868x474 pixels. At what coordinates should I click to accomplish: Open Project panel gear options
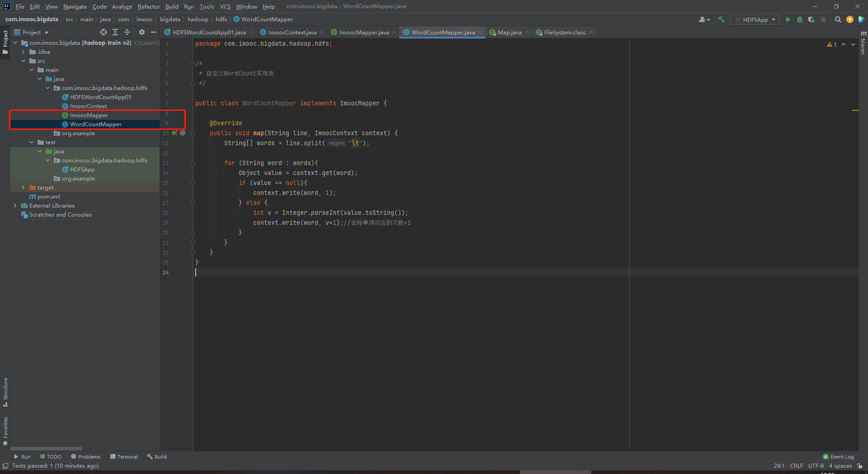tap(142, 32)
